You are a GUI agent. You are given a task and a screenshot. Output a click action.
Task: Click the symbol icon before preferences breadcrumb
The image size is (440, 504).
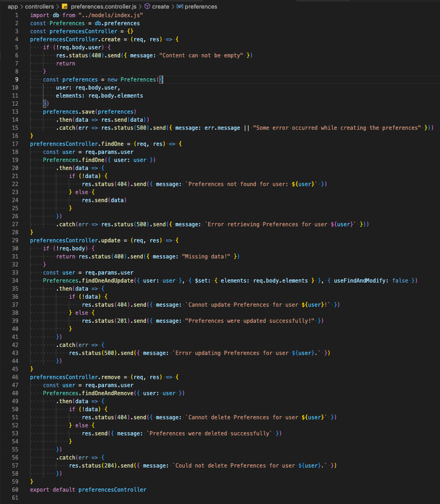pos(180,7)
